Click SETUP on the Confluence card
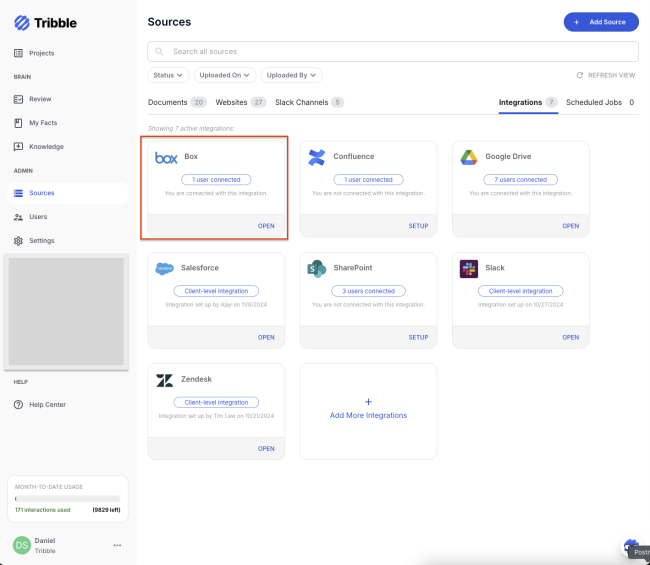 click(x=418, y=226)
